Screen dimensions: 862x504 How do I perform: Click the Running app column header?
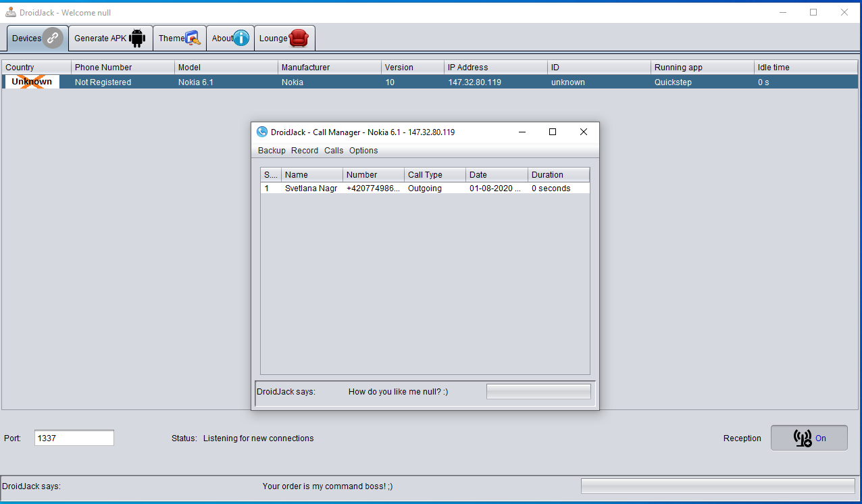tap(703, 67)
